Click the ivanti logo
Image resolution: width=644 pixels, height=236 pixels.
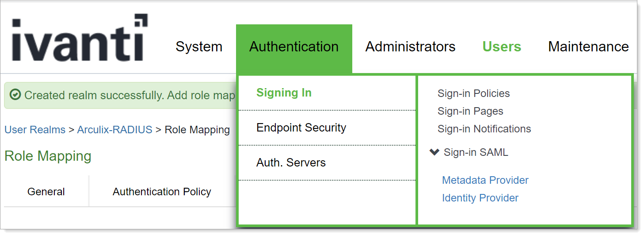[x=80, y=40]
